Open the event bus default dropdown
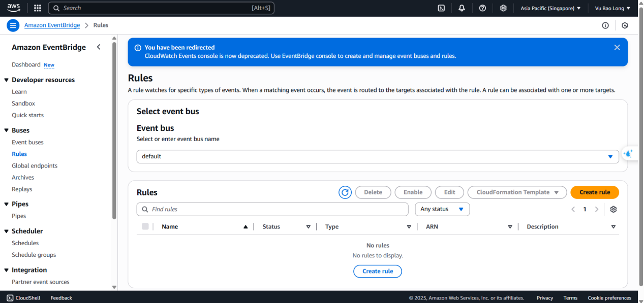Viewport: 644px width, 303px height. coord(378,156)
